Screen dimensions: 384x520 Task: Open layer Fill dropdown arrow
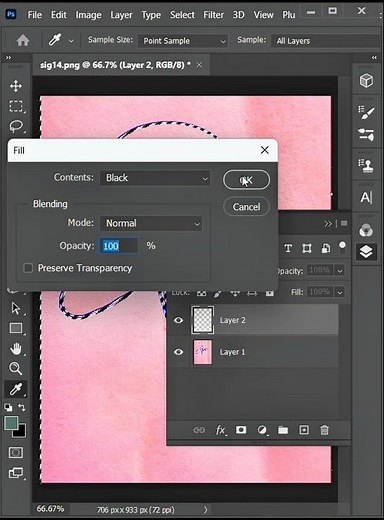click(340, 292)
